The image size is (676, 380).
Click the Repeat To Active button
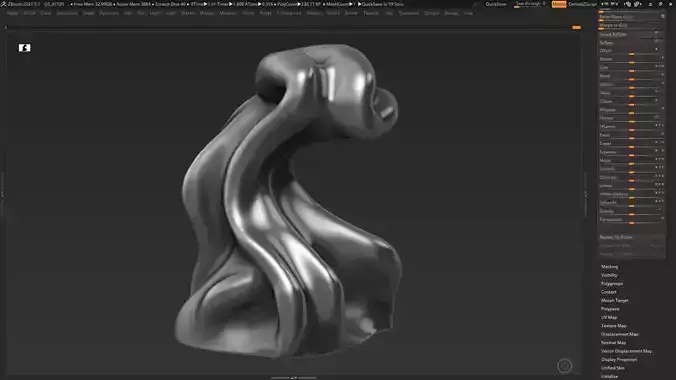click(632, 237)
